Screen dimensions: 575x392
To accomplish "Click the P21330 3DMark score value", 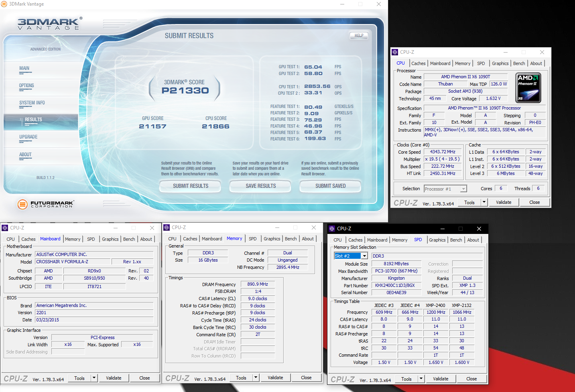I will [185, 91].
